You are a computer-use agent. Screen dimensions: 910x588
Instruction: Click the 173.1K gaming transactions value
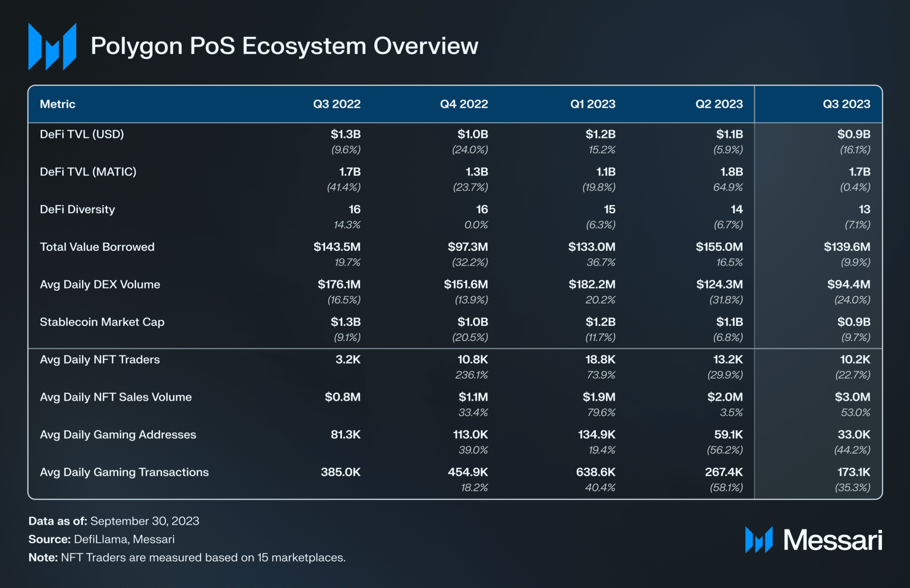coord(854,472)
